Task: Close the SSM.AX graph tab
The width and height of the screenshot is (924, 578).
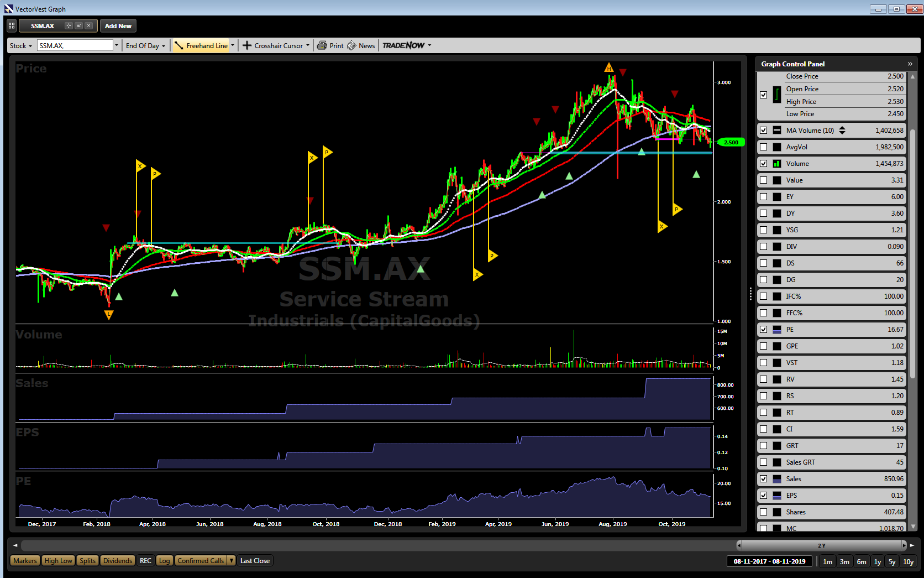Action: [88, 26]
